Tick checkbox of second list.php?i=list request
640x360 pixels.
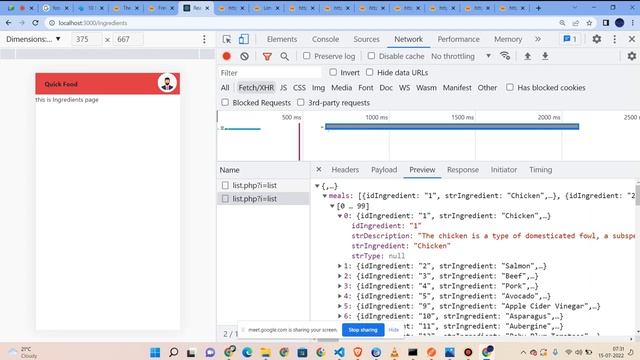pos(225,199)
